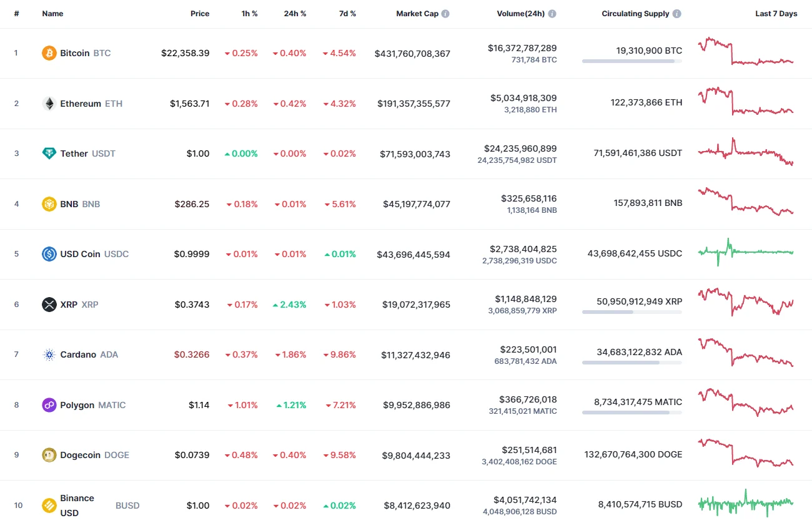Open the Circulating Supply info tooltip
The image size is (812, 528).
676,13
